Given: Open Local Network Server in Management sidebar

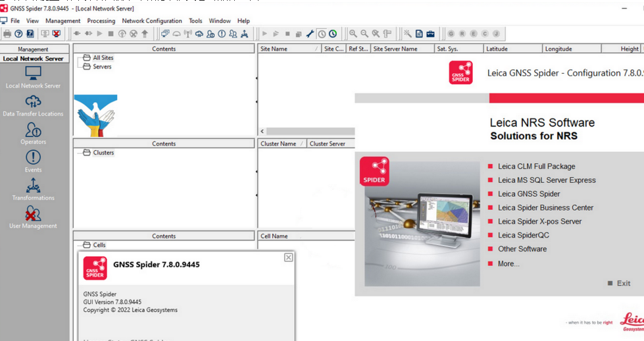Looking at the screenshot, I should (33, 77).
